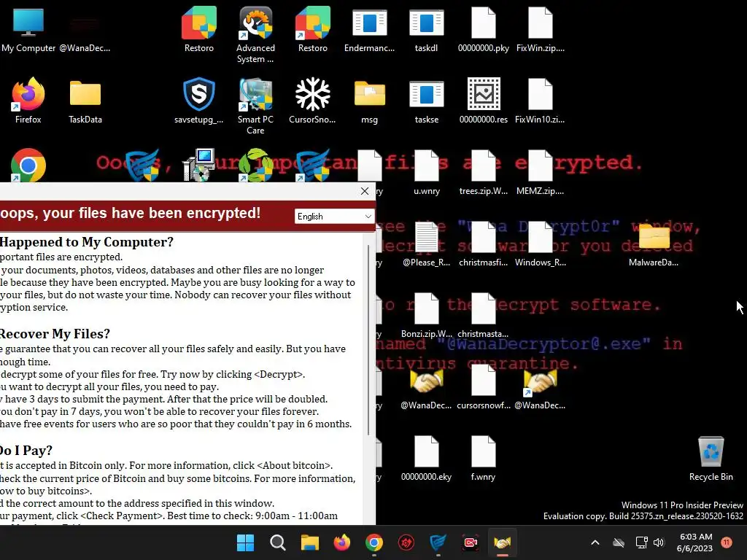Select the christmasfi... file
This screenshot has width=747, height=560.
coord(483,244)
